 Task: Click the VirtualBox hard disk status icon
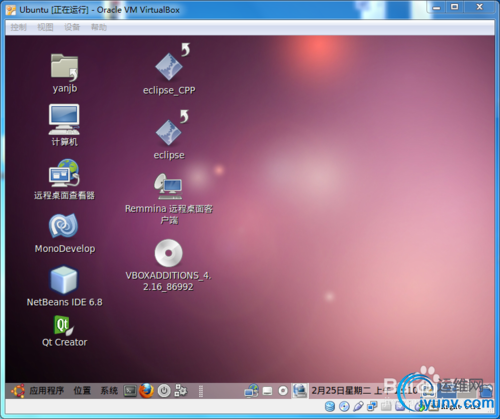click(330, 406)
